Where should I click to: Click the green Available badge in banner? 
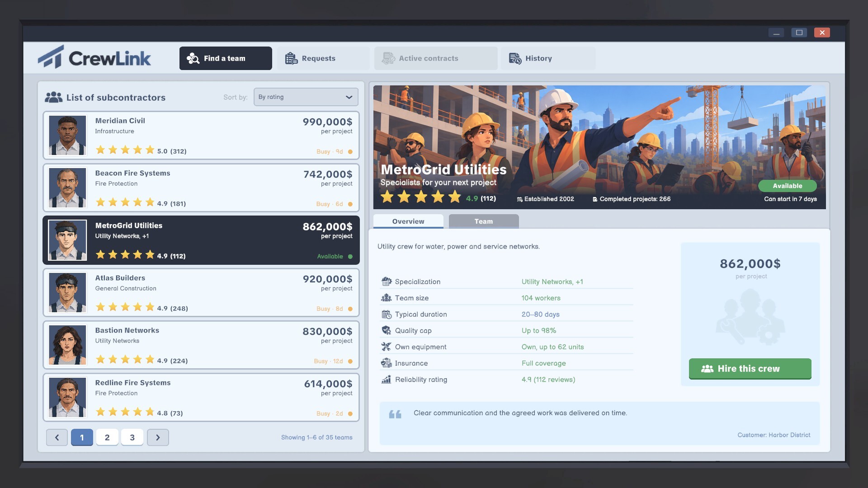(788, 186)
